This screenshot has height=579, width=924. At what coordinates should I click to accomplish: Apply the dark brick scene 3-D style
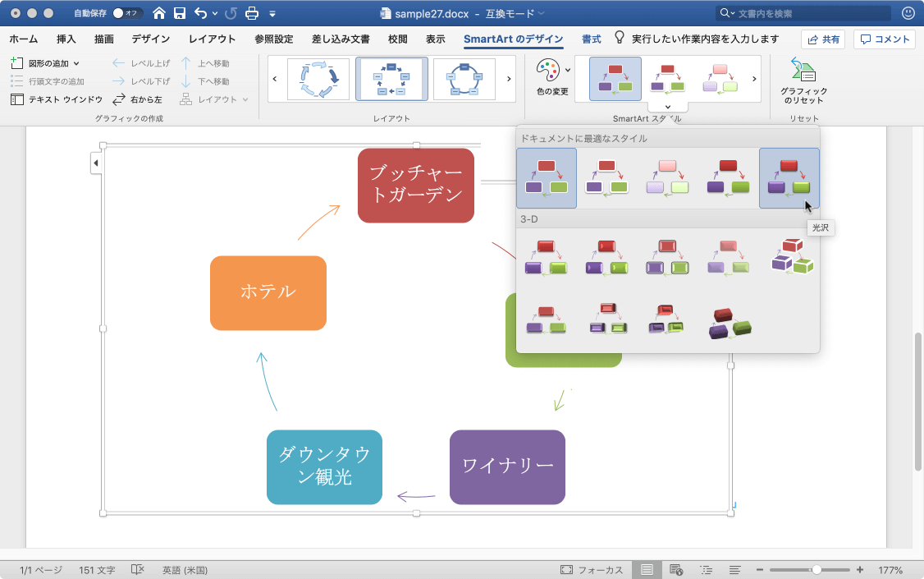click(730, 324)
